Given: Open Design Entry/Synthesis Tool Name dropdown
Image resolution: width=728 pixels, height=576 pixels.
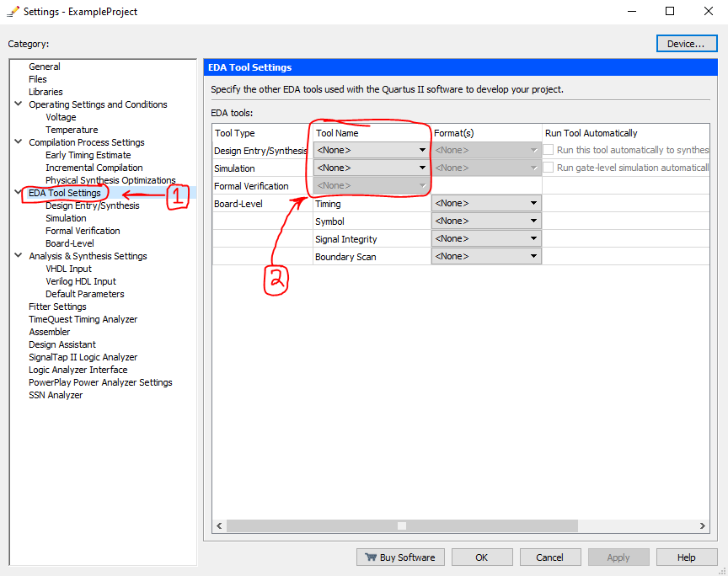Looking at the screenshot, I should pos(372,150).
